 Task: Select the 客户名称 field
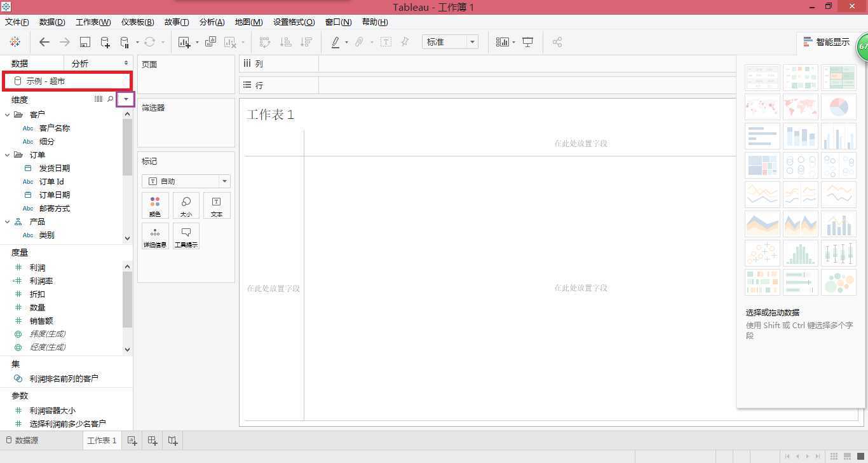click(x=55, y=128)
